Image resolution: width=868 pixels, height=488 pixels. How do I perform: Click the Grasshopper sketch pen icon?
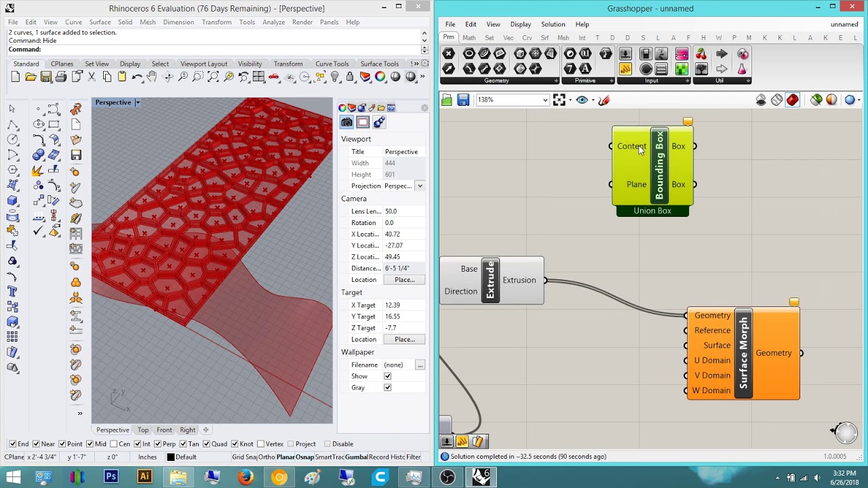tap(604, 100)
